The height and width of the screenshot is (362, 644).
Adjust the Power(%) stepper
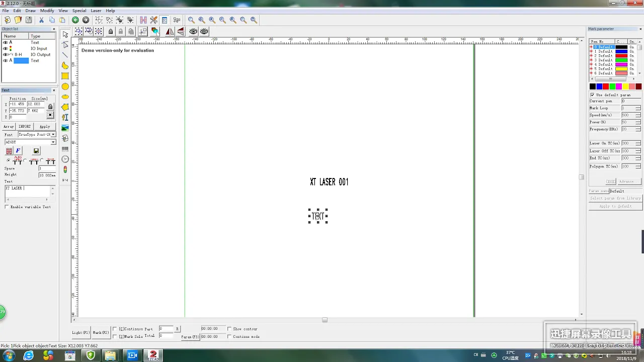(638, 122)
